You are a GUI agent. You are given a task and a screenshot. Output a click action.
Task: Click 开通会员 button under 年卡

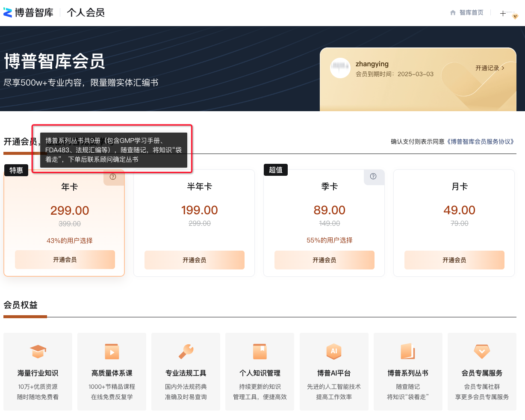[x=65, y=260]
